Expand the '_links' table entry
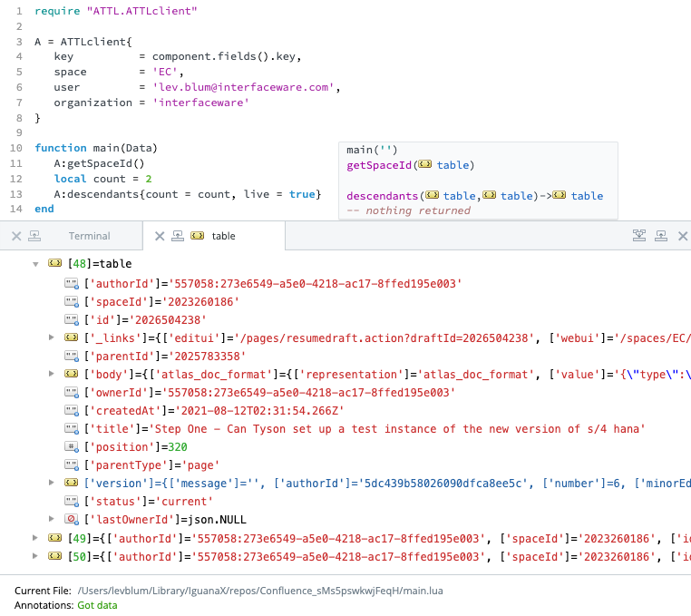691x616 pixels. pyautogui.click(x=52, y=337)
